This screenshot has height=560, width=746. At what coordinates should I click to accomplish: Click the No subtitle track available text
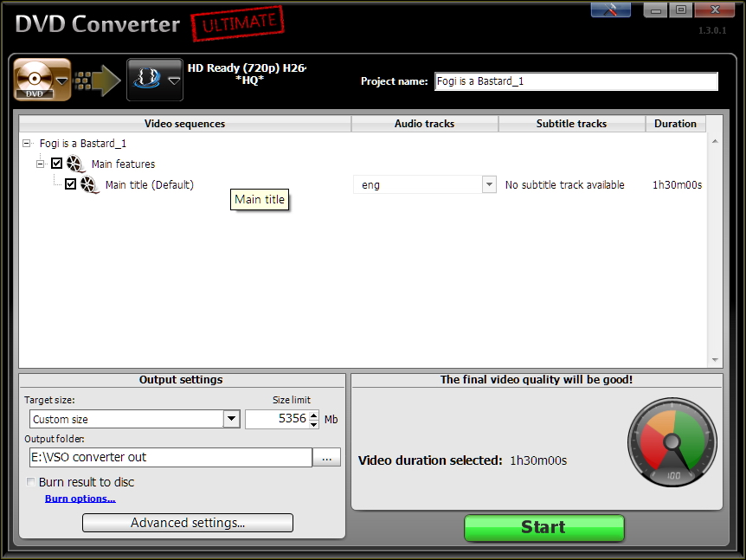click(x=565, y=184)
